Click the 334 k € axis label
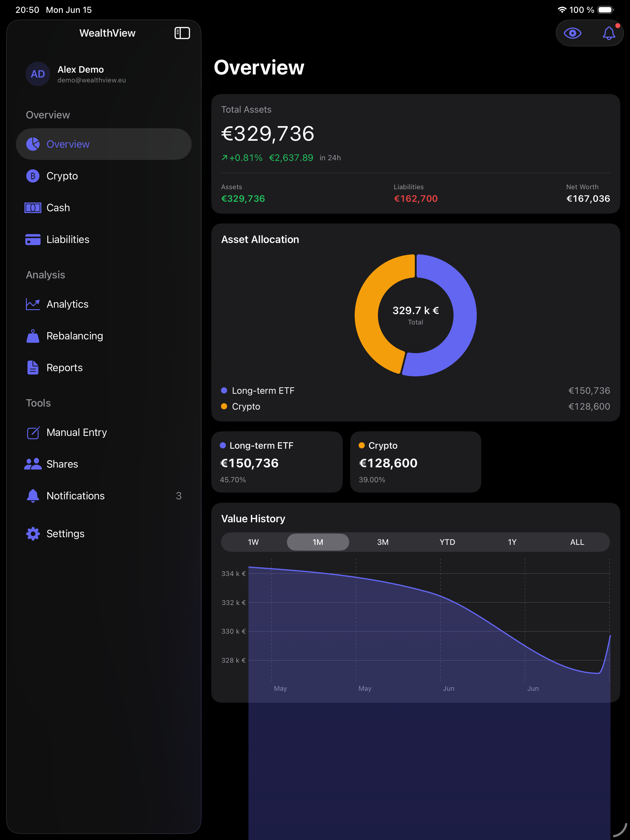 (234, 574)
